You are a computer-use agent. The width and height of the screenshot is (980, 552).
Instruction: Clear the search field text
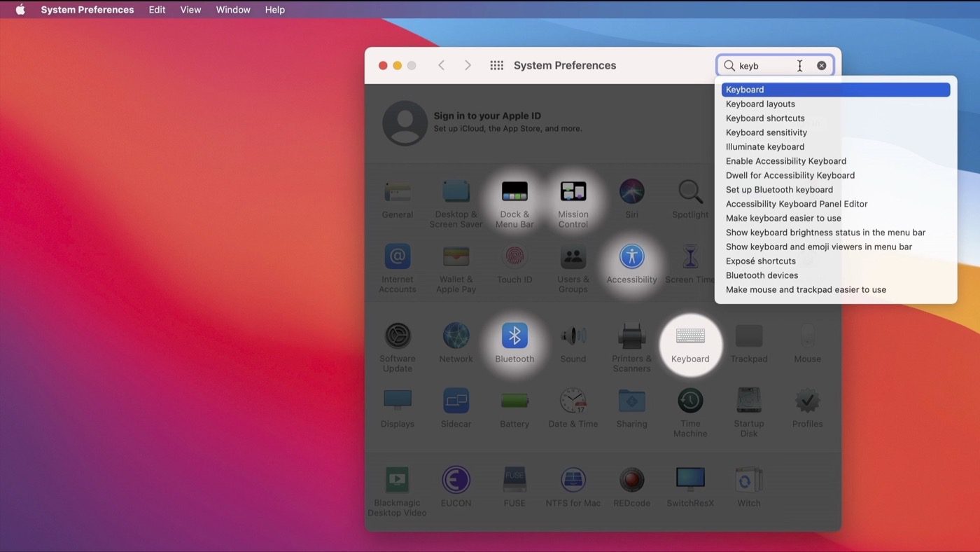click(x=822, y=66)
